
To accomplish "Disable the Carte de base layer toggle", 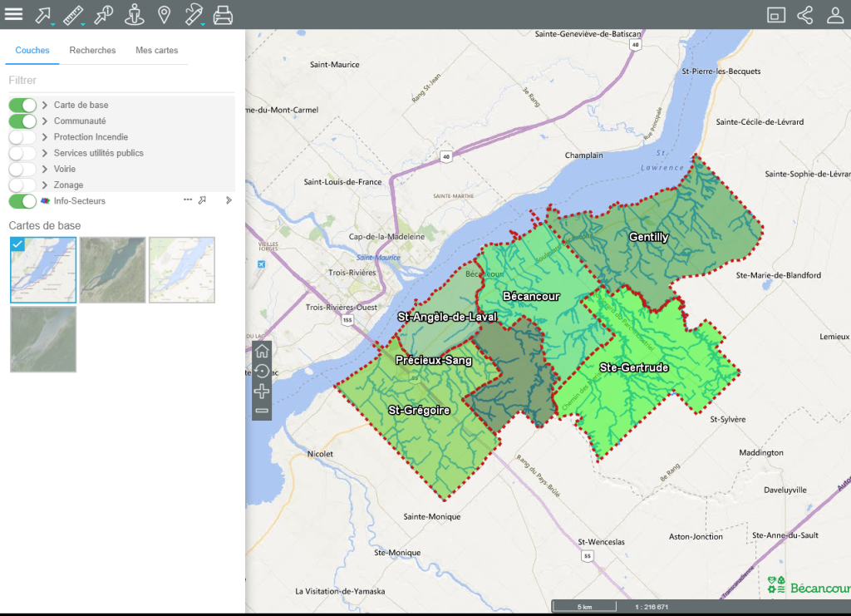I will click(x=21, y=105).
